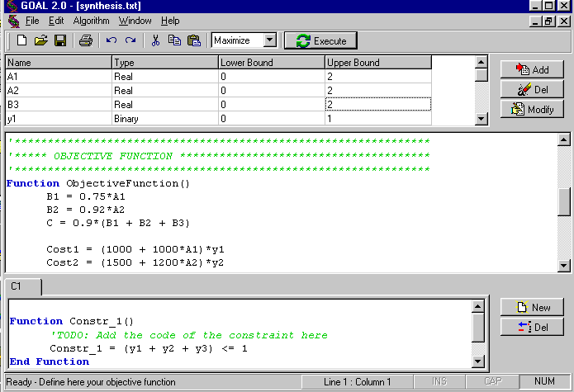Print using the printer icon
This screenshot has width=574, height=392.
coord(86,40)
